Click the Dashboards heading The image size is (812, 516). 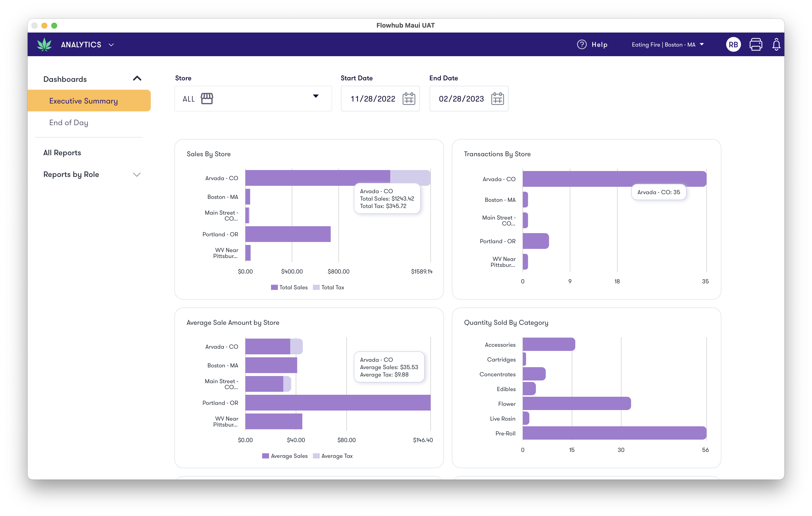tap(65, 79)
